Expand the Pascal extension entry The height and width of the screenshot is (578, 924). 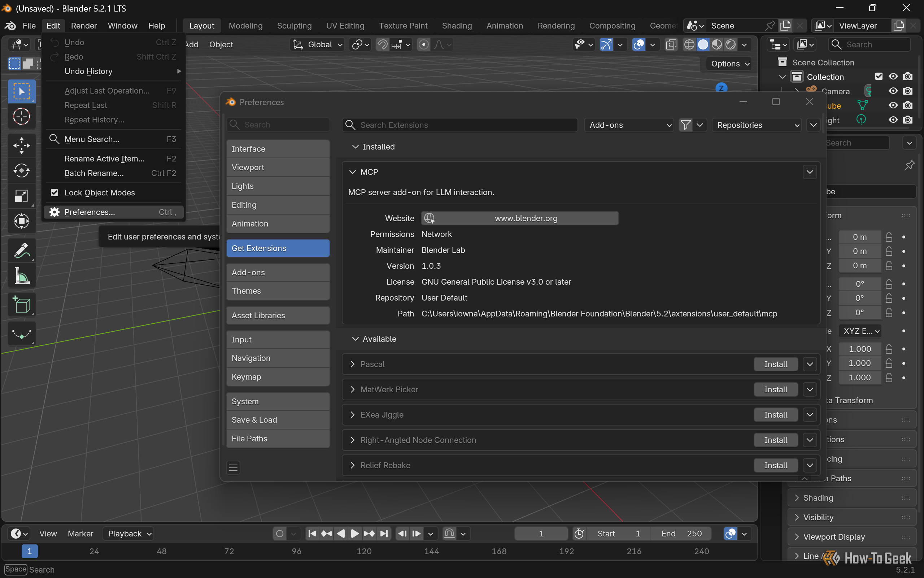click(352, 364)
